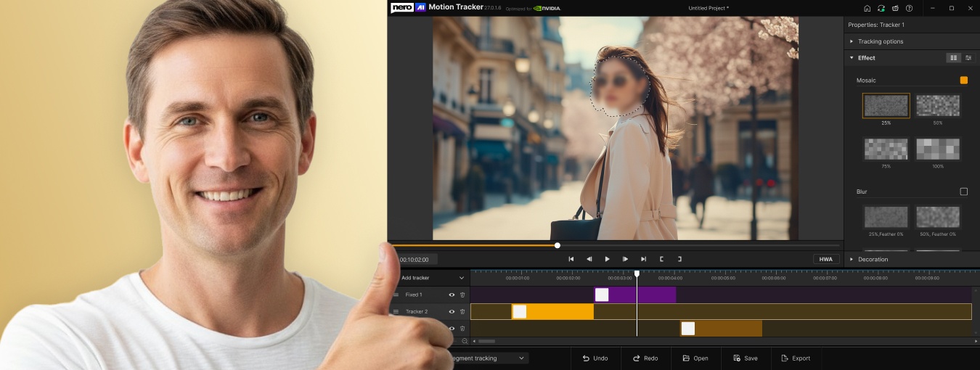Image resolution: width=980 pixels, height=370 pixels.
Task: Delete the Fixed 1 tracker with trash icon
Action: [x=462, y=295]
